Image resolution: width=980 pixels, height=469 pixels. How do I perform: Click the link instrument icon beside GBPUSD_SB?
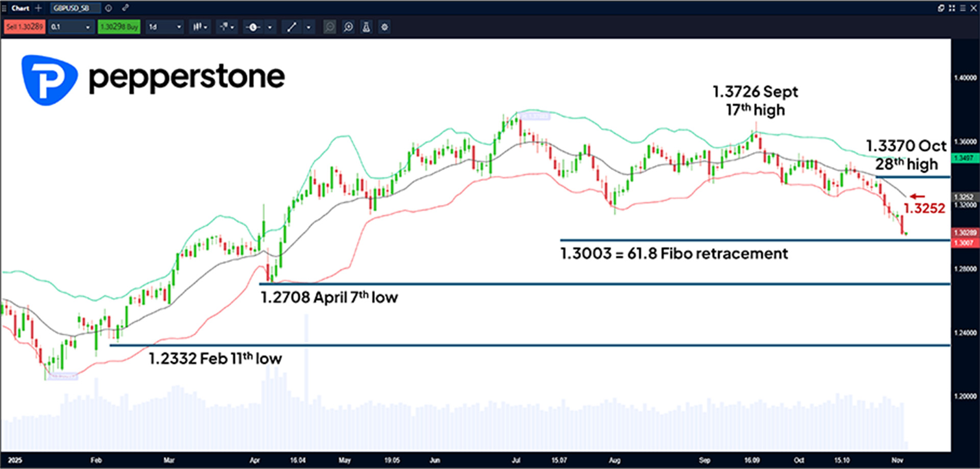(125, 8)
